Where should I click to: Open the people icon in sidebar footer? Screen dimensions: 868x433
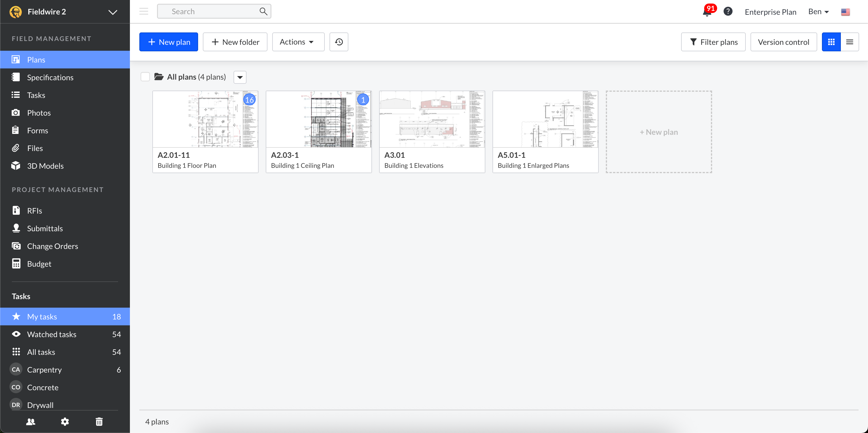click(x=31, y=421)
